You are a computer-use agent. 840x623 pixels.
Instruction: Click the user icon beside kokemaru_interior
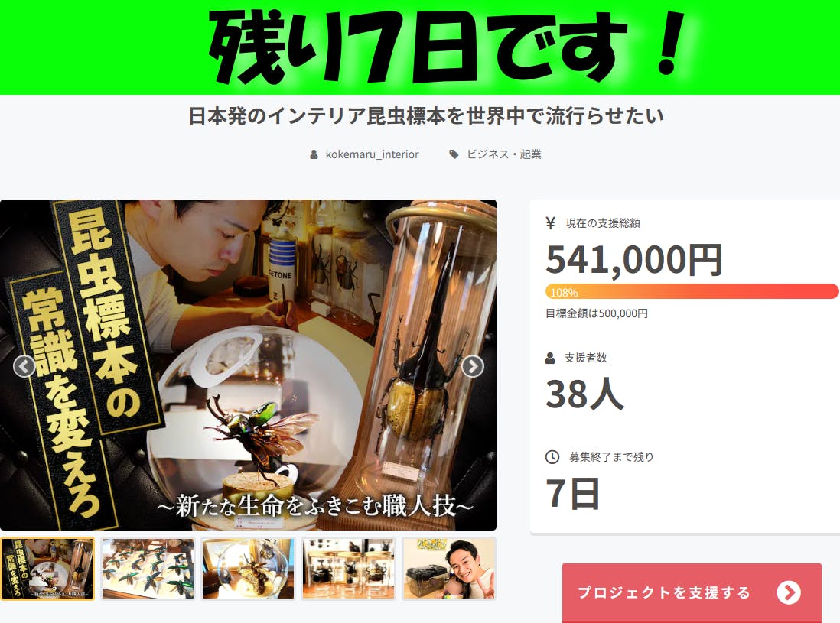[x=314, y=154]
